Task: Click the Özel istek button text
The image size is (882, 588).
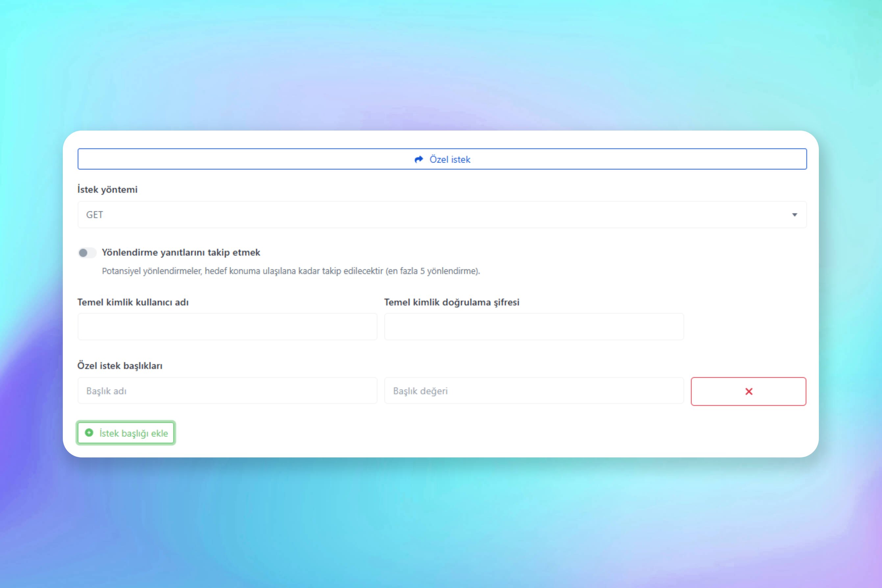Action: (450, 159)
